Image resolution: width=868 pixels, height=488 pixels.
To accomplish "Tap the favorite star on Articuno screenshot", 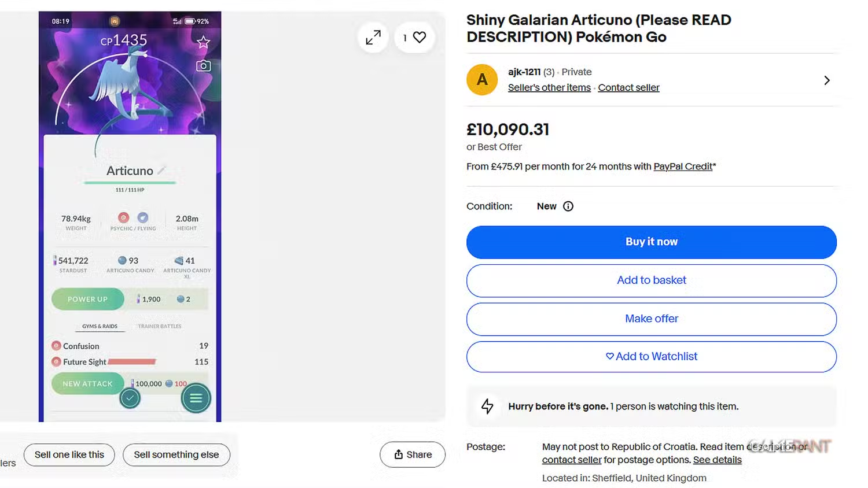I will tap(203, 42).
